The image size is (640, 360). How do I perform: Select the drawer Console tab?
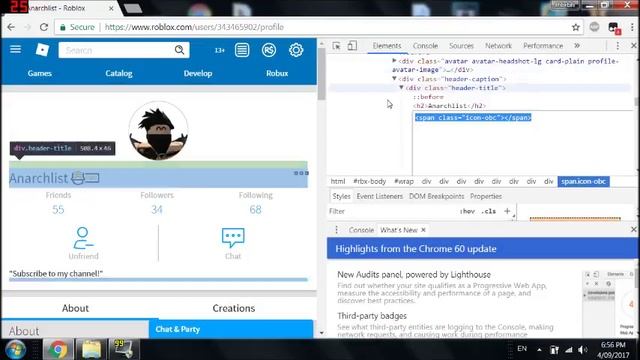click(x=361, y=230)
